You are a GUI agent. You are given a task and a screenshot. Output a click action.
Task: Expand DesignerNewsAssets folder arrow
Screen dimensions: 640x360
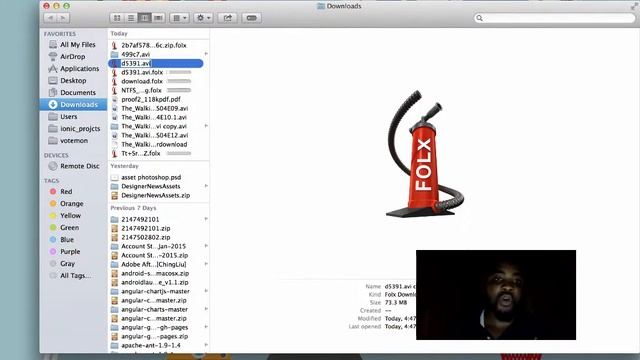click(x=206, y=186)
